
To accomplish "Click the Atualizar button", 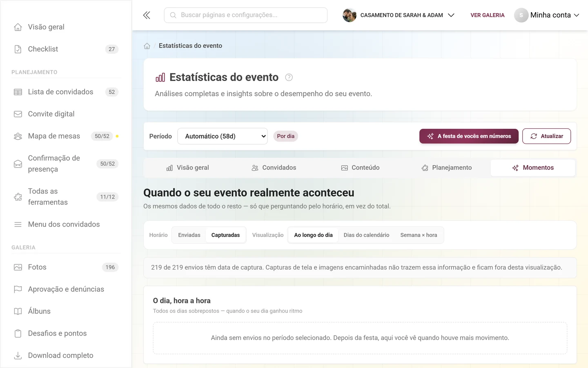I will pyautogui.click(x=546, y=136).
